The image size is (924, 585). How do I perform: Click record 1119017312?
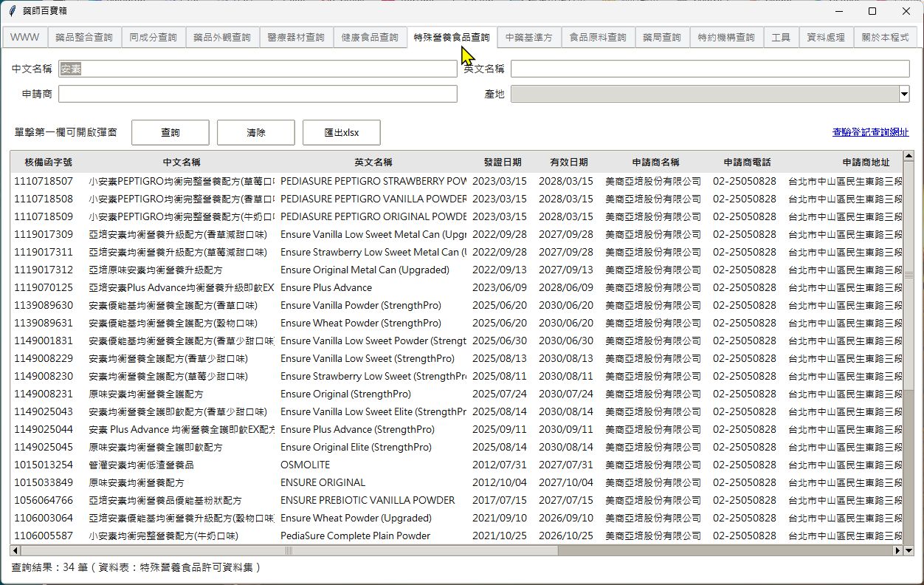(44, 270)
